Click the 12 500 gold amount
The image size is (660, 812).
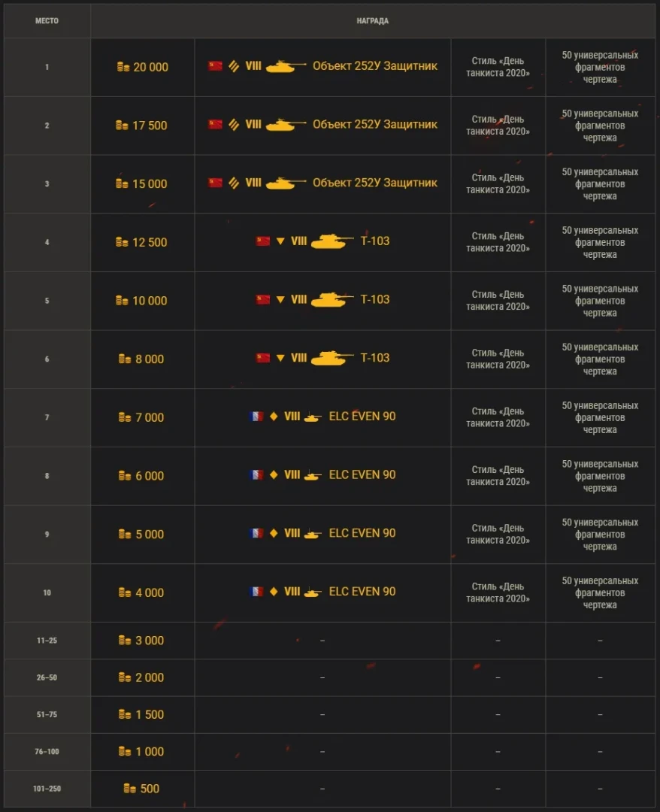click(x=150, y=242)
